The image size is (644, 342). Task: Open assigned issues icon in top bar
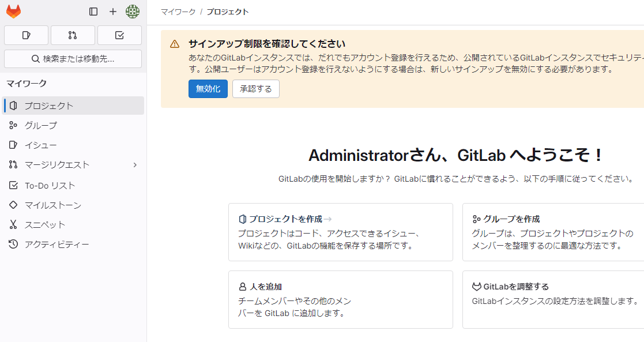26,35
